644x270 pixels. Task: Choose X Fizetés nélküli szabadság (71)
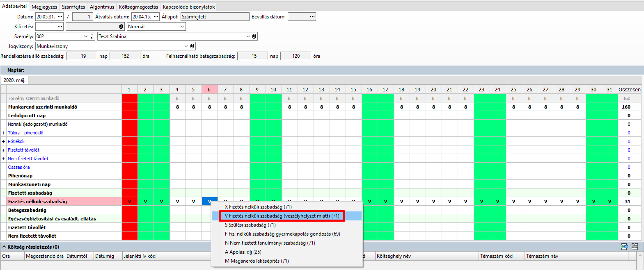pyautogui.click(x=286, y=207)
